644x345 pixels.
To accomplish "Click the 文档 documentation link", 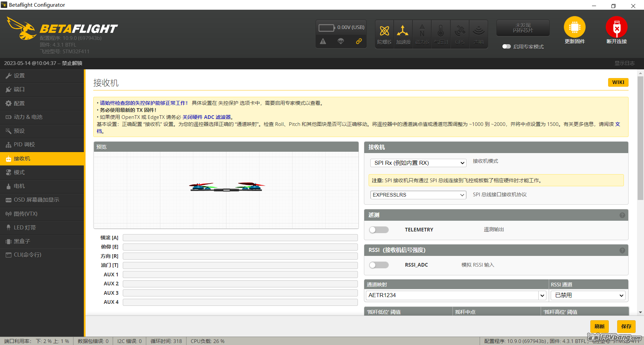I will [x=618, y=124].
